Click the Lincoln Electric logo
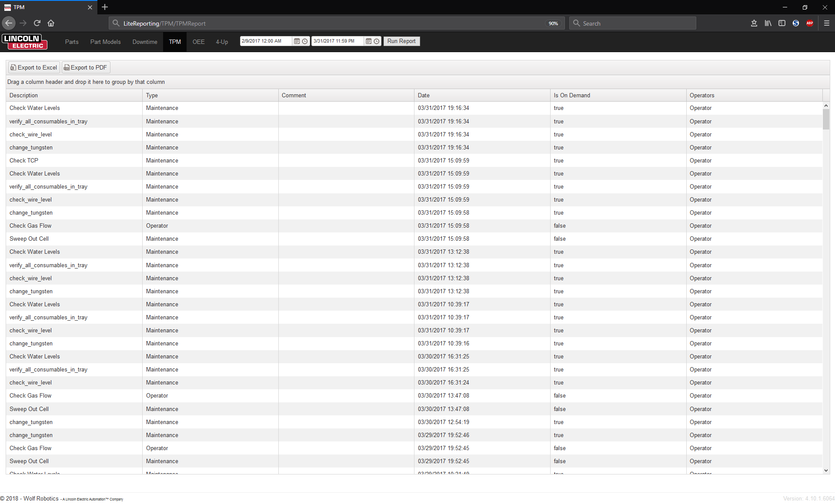 (25, 42)
